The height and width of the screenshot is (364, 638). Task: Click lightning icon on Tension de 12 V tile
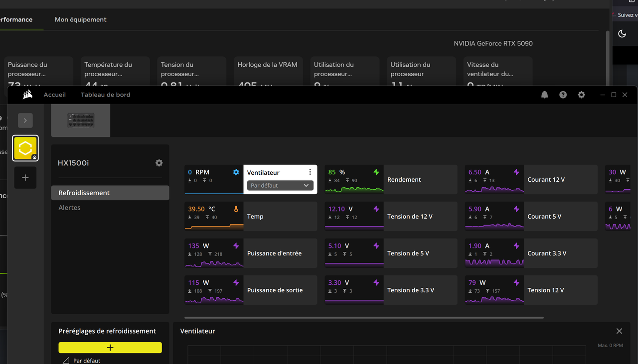pyautogui.click(x=376, y=209)
